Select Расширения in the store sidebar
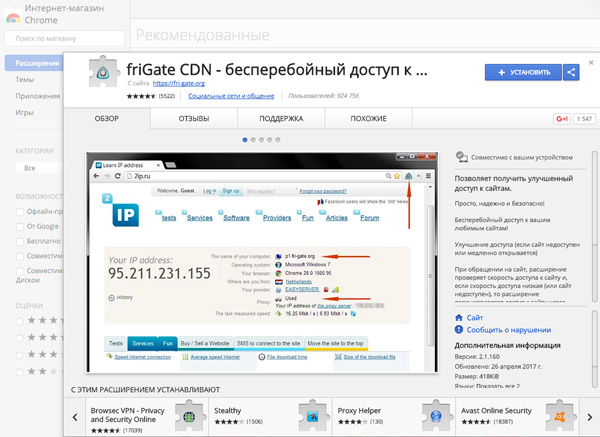The image size is (600, 437). 34,63
